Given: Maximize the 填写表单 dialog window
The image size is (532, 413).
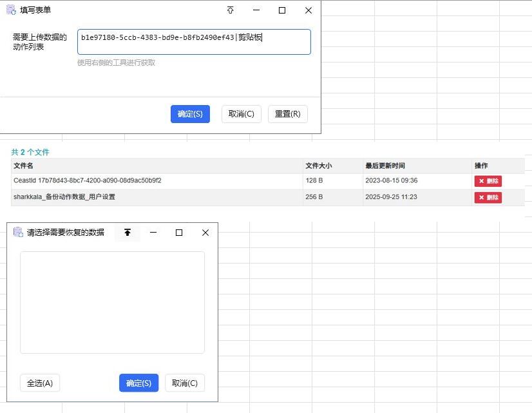Looking at the screenshot, I should [282, 10].
